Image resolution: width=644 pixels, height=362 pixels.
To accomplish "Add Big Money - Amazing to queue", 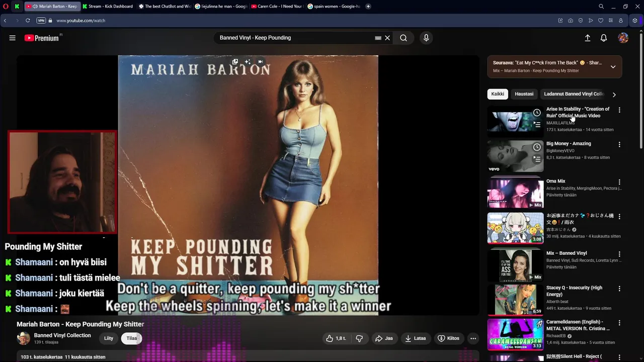I will point(537,159).
